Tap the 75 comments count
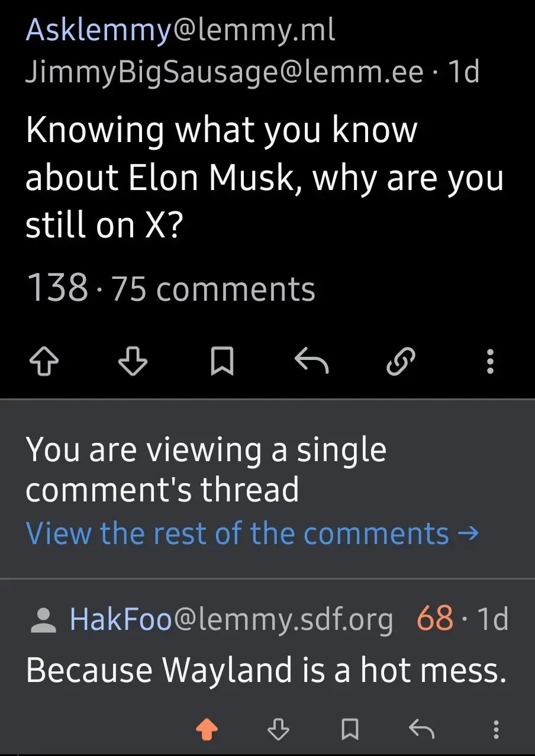The image size is (535, 756). click(213, 289)
